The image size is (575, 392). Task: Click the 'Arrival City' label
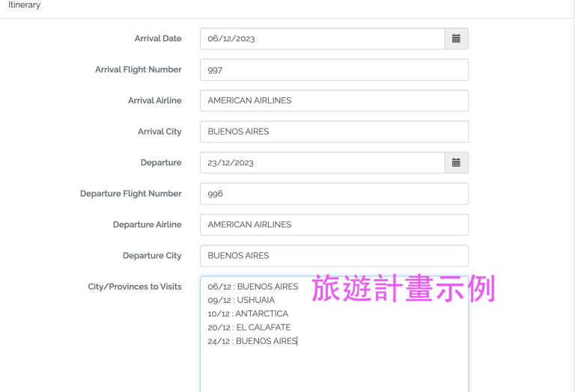coord(159,132)
